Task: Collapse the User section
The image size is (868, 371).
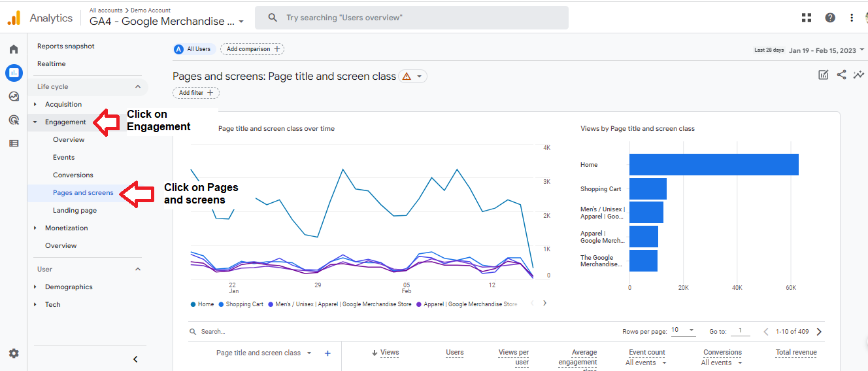Action: [138, 269]
